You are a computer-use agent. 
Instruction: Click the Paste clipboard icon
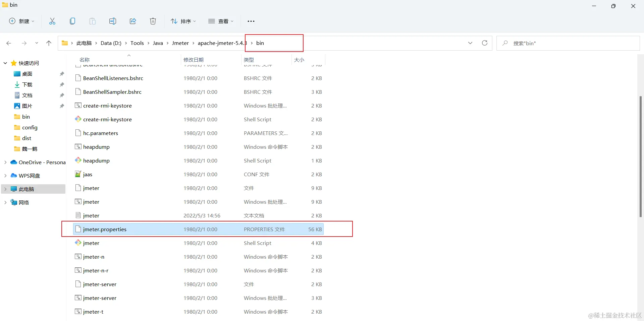tap(93, 21)
